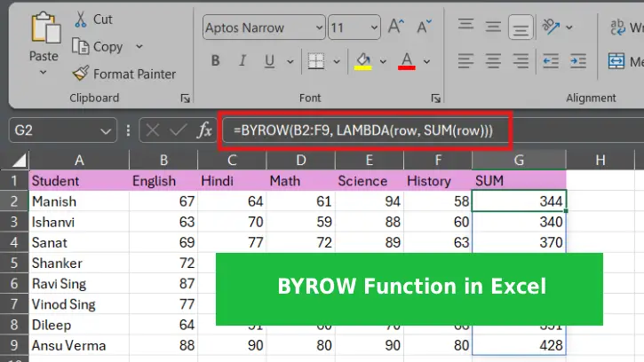Select Ishanvi's Hindi score 70
The height and width of the screenshot is (362, 644).
coord(232,222)
